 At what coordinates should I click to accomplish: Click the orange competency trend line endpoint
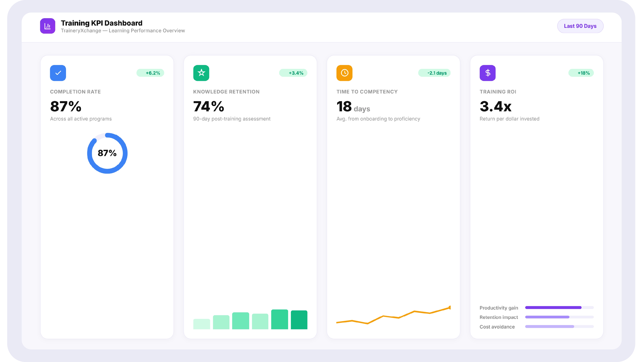(450, 307)
